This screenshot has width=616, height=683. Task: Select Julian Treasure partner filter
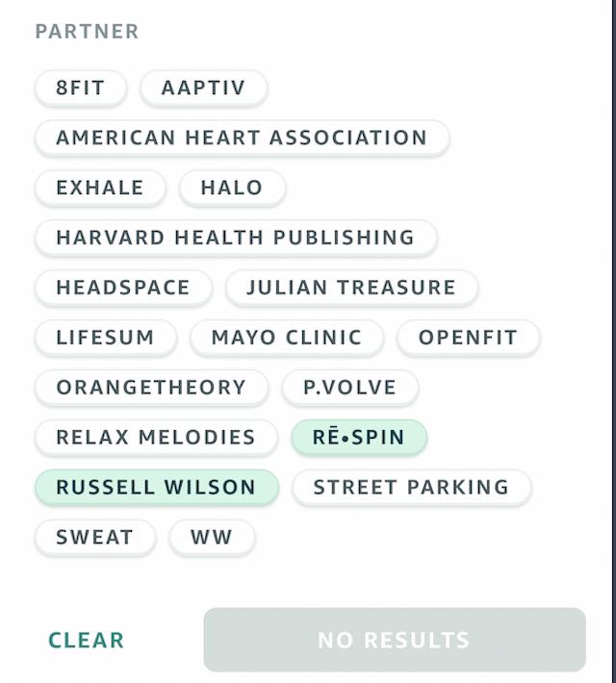(x=351, y=288)
